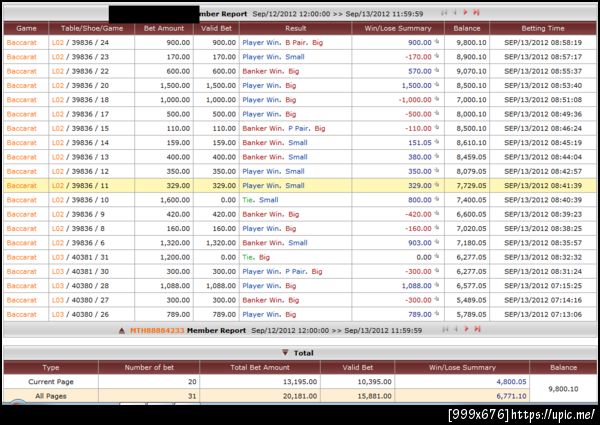
Task: Sort by Result column header
Action: (295, 28)
